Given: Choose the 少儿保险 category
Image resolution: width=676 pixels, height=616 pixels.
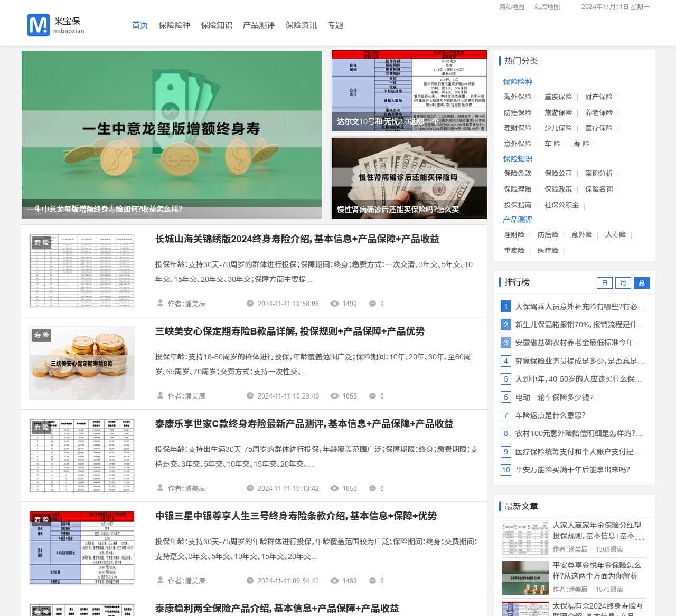Looking at the screenshot, I should 558,128.
